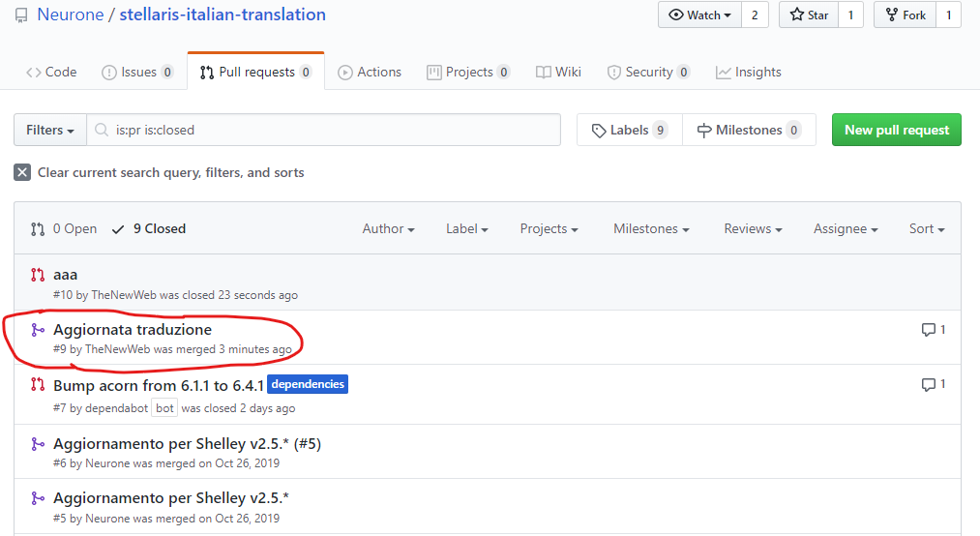
Task: Click the merged icon on PR #6 row
Action: (38, 444)
